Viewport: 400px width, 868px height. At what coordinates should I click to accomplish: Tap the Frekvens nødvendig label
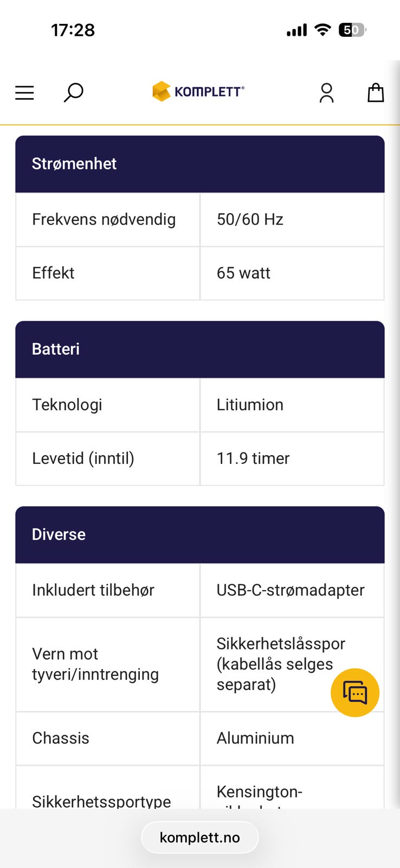104,219
